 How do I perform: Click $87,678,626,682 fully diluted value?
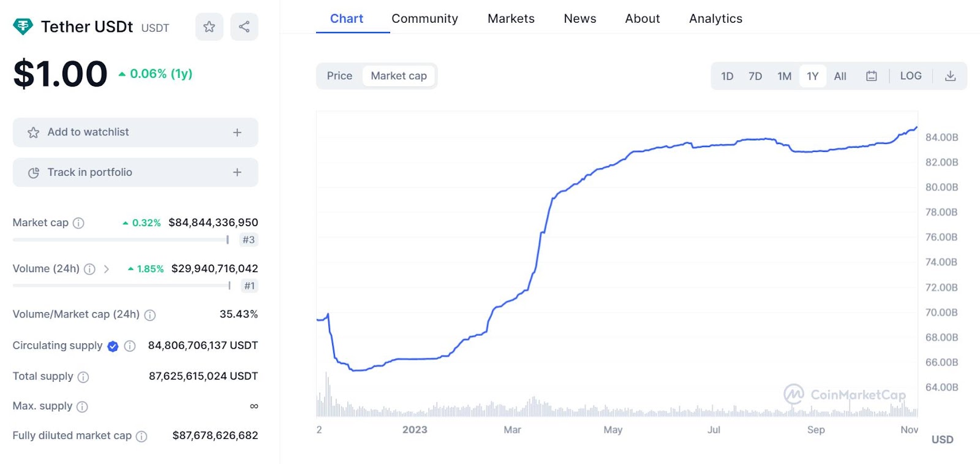coord(215,436)
